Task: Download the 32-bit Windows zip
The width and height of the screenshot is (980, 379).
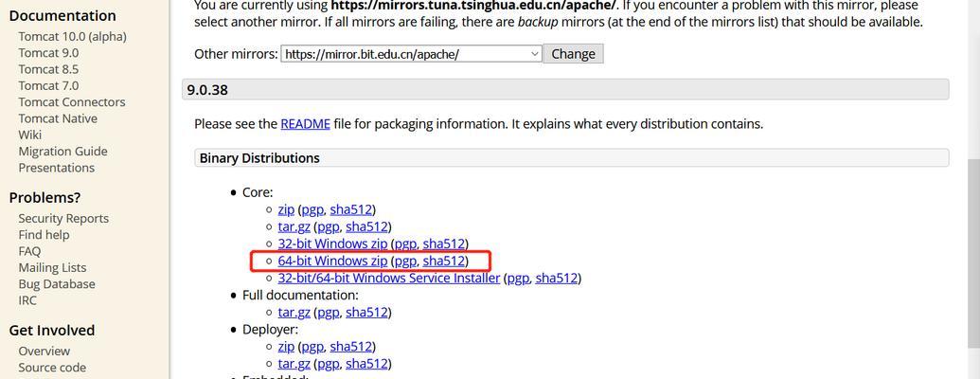Action: pyautogui.click(x=332, y=244)
